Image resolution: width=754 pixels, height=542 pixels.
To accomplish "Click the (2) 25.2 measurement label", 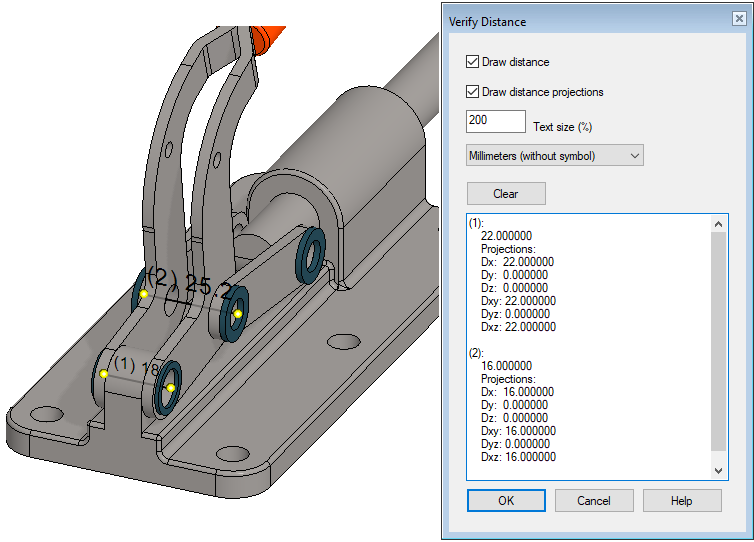I will tap(190, 285).
